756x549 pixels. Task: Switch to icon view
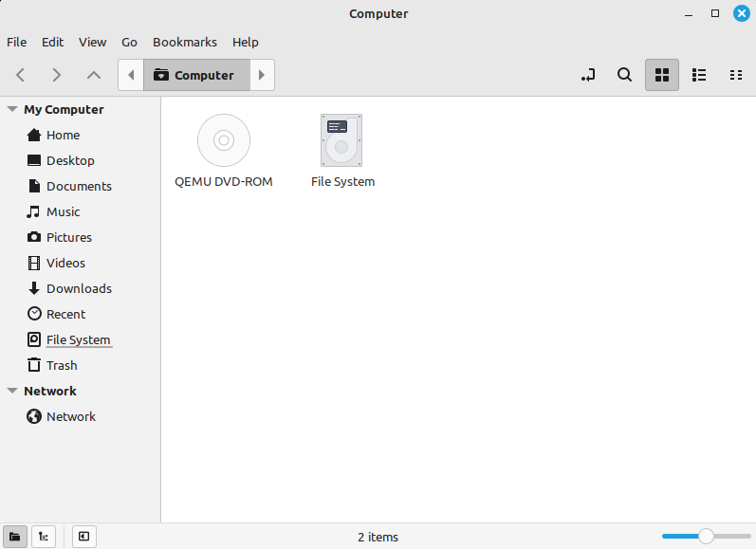662,75
